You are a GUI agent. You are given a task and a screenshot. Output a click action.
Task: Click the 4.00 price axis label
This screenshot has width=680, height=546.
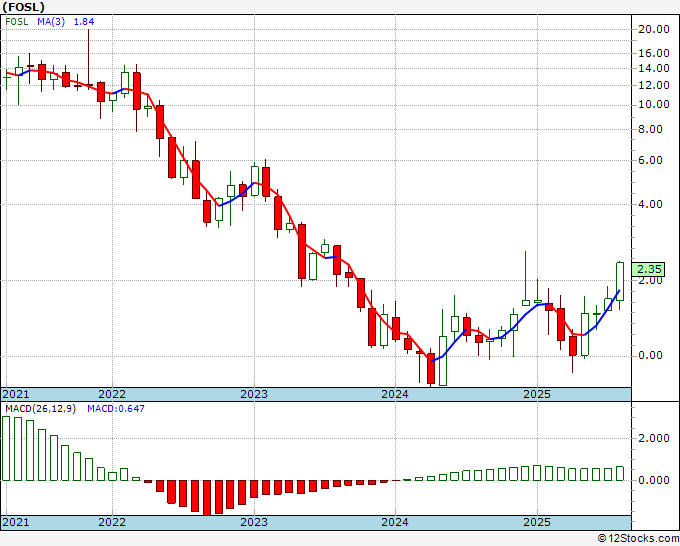coord(651,204)
